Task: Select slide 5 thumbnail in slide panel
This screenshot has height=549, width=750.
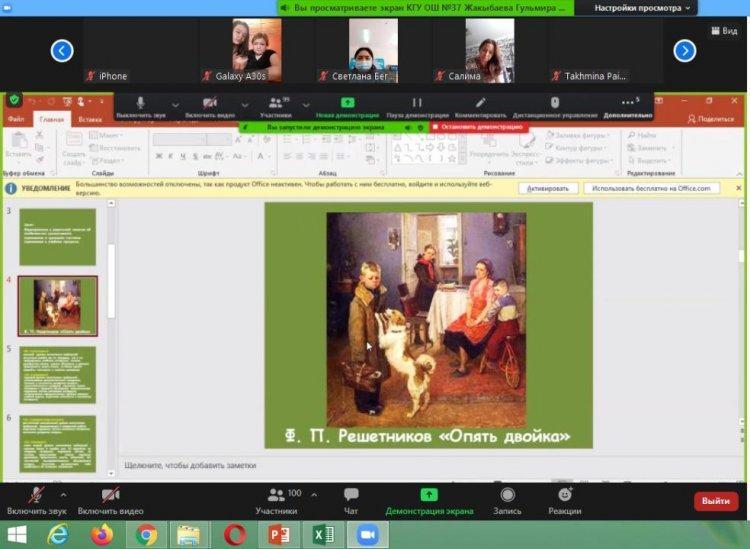Action: coord(58,375)
